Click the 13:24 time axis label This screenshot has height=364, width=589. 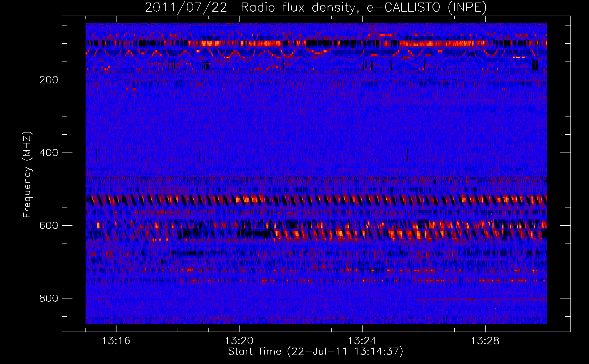[362, 341]
